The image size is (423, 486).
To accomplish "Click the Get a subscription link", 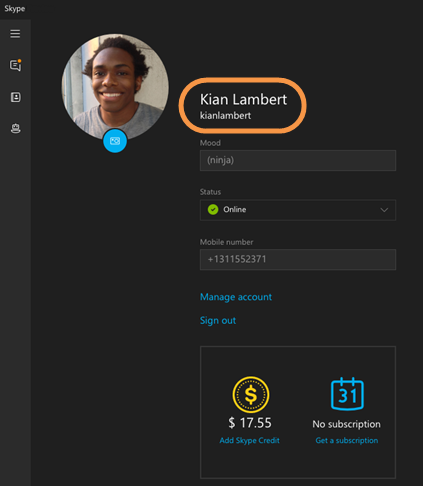I will (x=347, y=440).
